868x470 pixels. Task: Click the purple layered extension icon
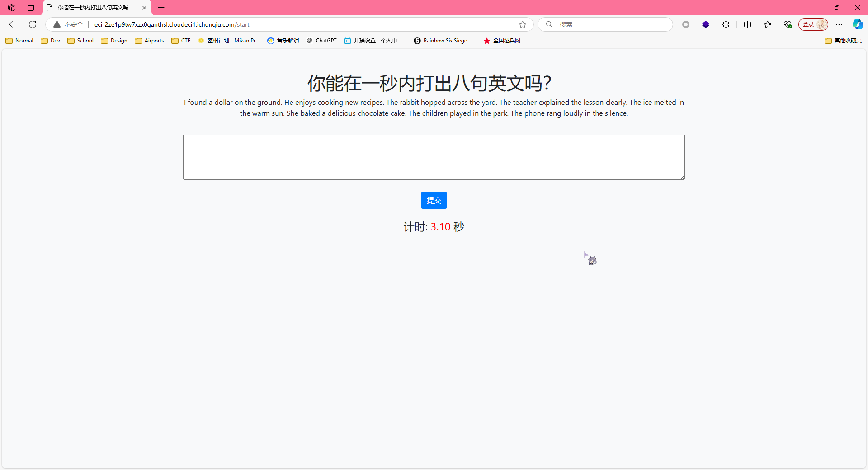pos(706,24)
